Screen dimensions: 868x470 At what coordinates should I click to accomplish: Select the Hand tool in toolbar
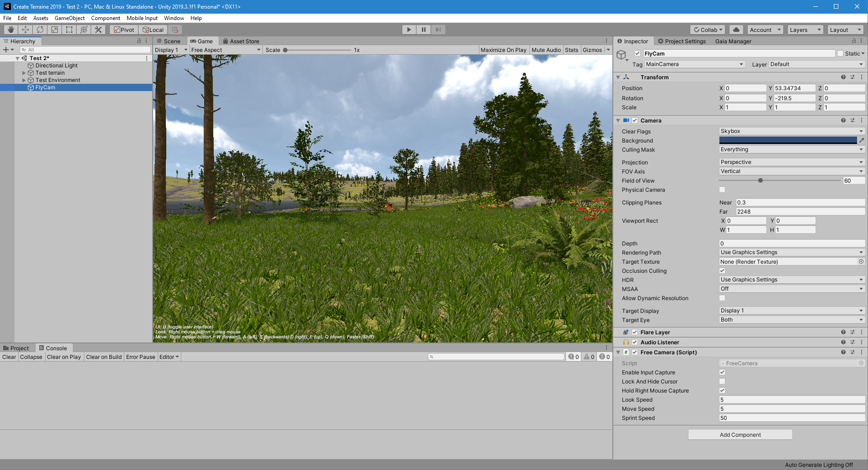pyautogui.click(x=11, y=30)
